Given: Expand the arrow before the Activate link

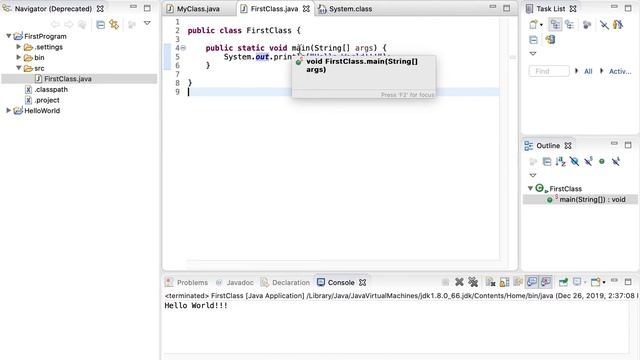Looking at the screenshot, I should coord(602,71).
